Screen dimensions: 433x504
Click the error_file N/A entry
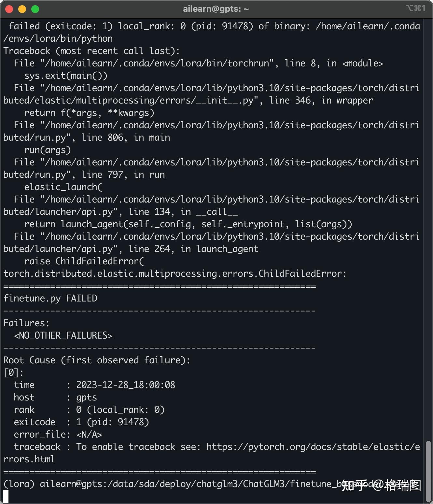click(58, 434)
